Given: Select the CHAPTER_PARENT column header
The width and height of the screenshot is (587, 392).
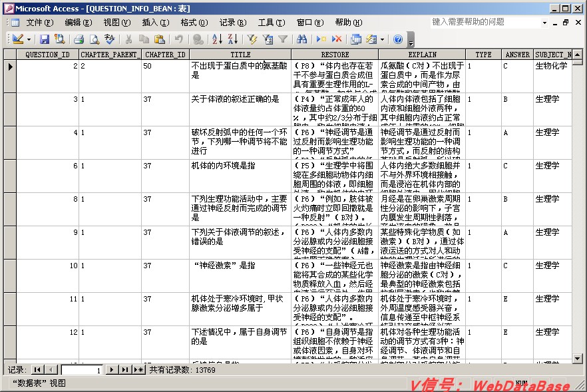Looking at the screenshot, I should tap(110, 55).
